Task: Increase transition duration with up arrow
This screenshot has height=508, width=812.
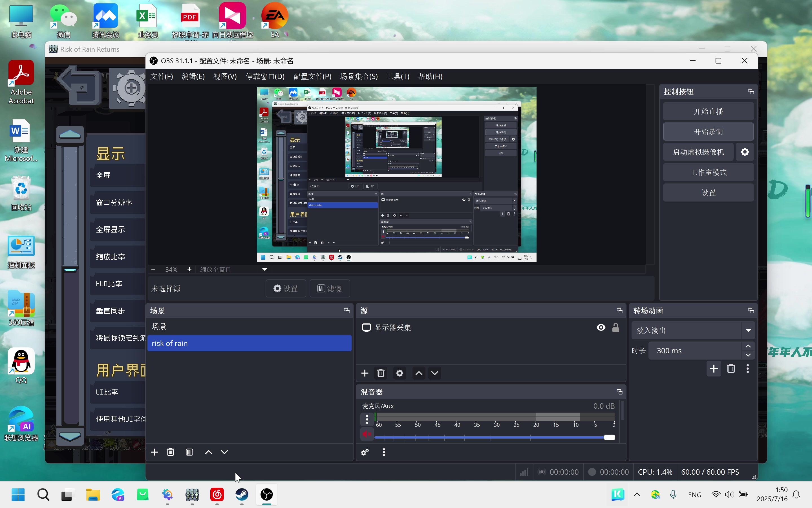Action: (748, 346)
